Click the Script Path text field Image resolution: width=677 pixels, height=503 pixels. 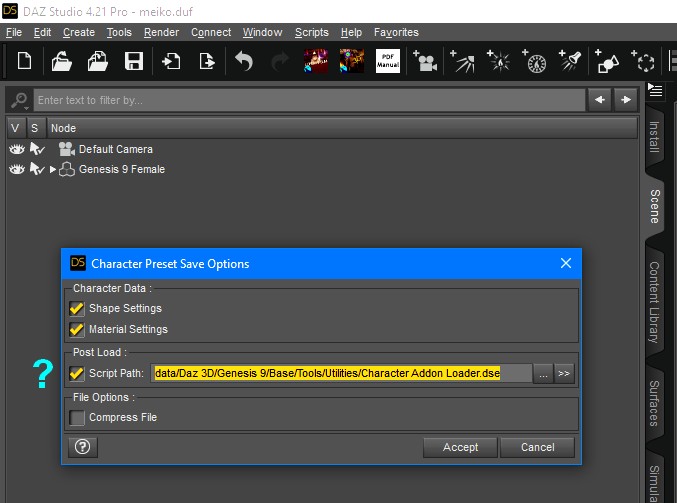[341, 373]
